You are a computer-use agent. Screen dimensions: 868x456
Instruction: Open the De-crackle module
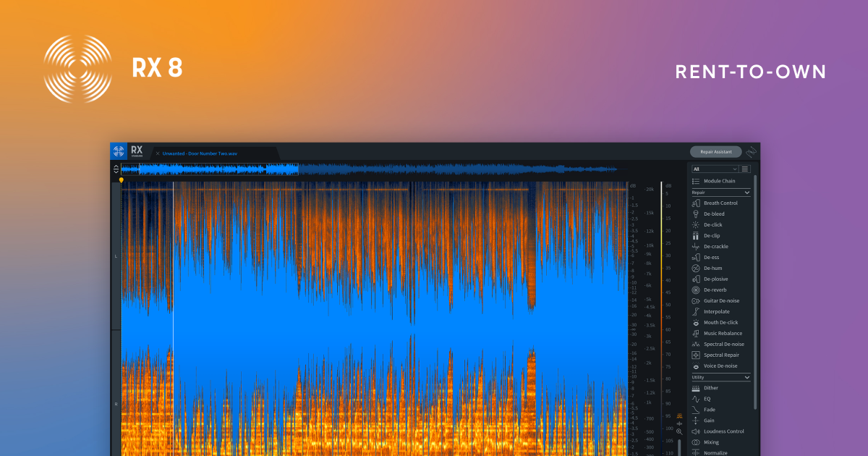tap(710, 247)
